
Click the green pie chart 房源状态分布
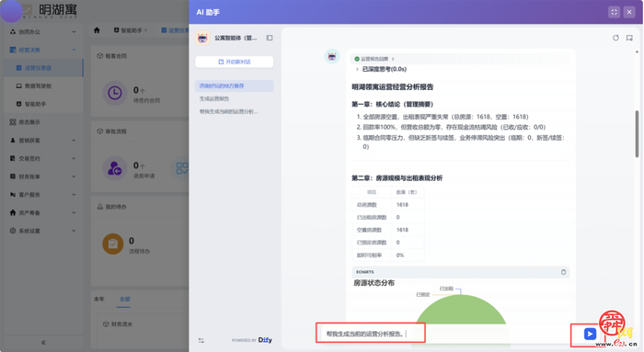click(461, 310)
